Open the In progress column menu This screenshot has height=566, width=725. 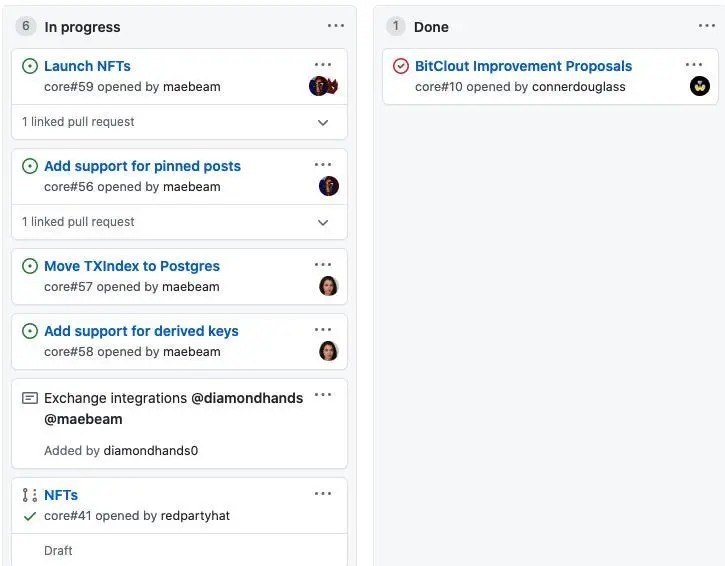(x=335, y=26)
